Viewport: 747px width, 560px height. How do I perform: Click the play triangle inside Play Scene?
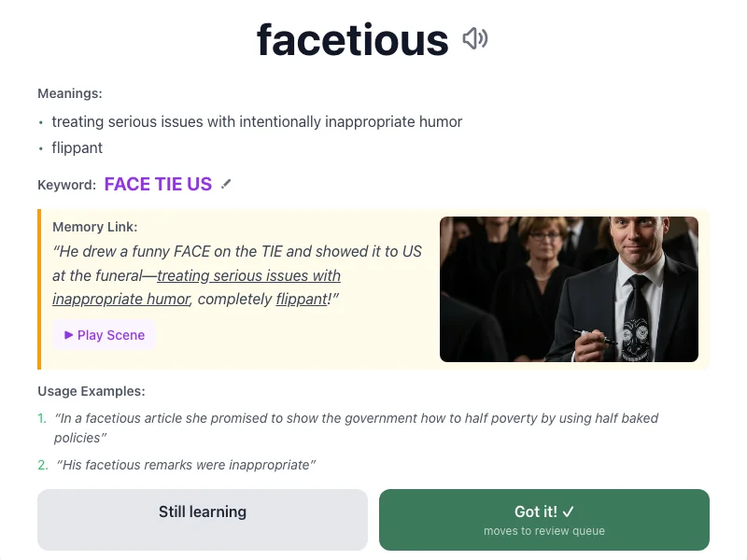66,334
